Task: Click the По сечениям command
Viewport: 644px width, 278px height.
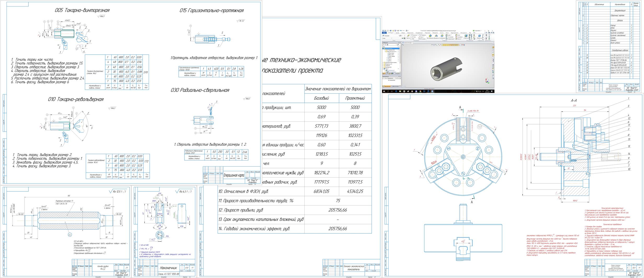Action: pos(450,37)
